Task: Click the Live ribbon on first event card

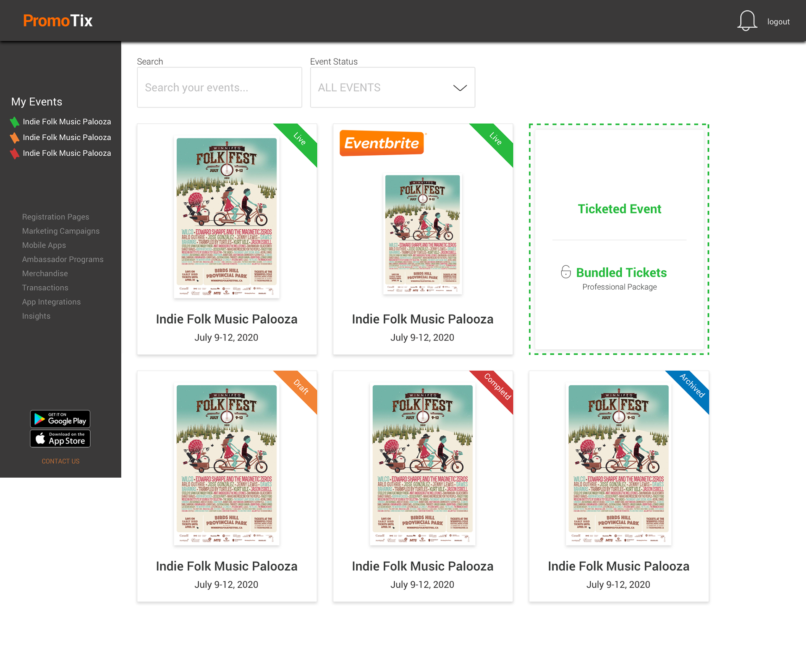Action: click(300, 140)
